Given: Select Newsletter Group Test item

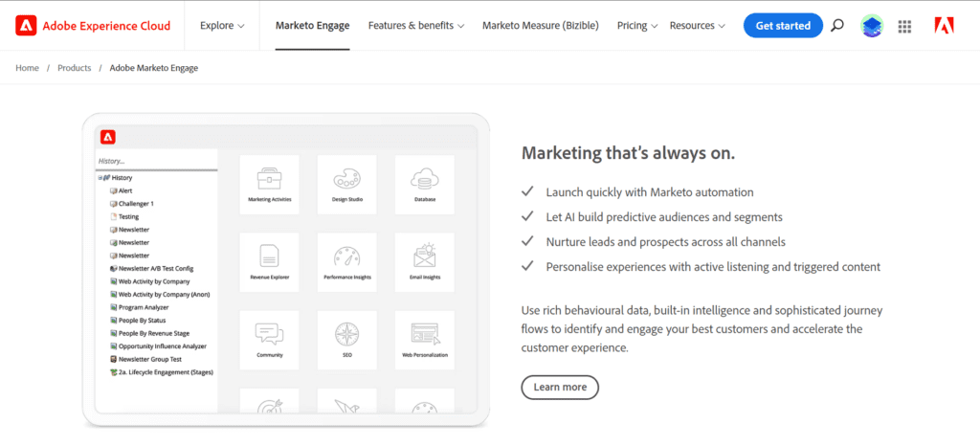Looking at the screenshot, I should 145,359.
